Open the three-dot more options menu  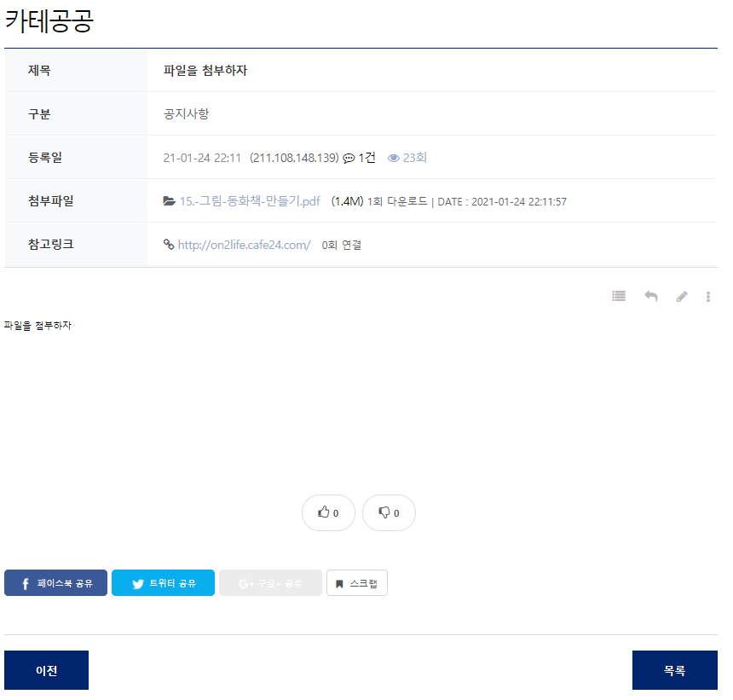(708, 297)
